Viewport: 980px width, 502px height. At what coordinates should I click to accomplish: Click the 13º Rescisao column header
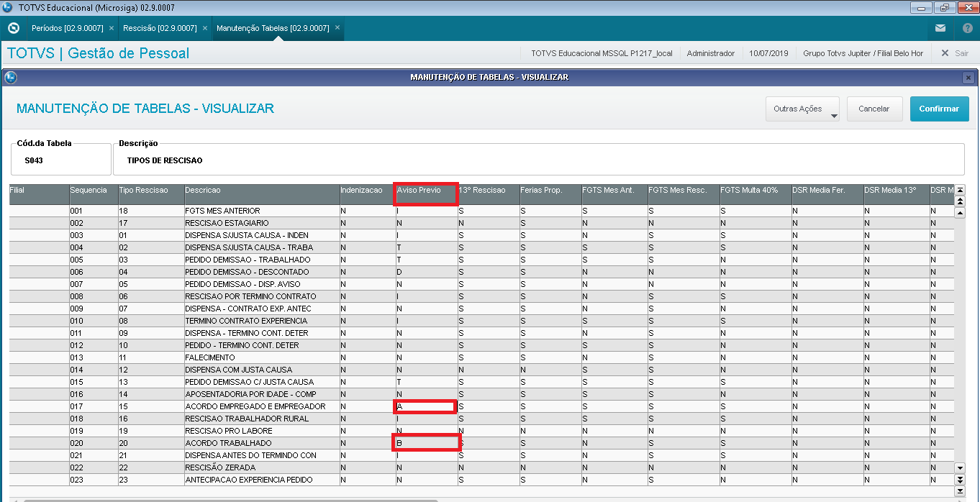coord(489,194)
